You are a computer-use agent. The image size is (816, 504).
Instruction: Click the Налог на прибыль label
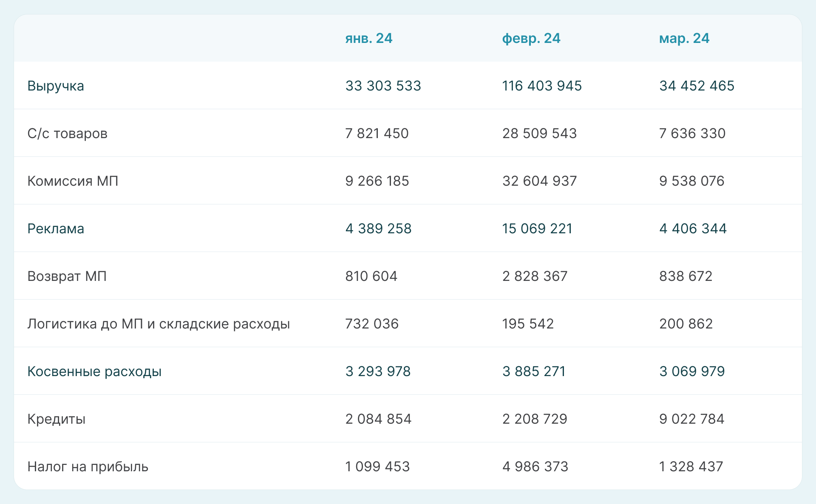tap(88, 467)
